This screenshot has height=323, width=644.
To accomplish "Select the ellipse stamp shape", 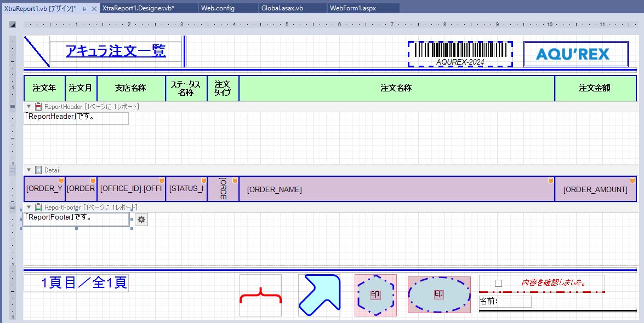I will pos(439,295).
